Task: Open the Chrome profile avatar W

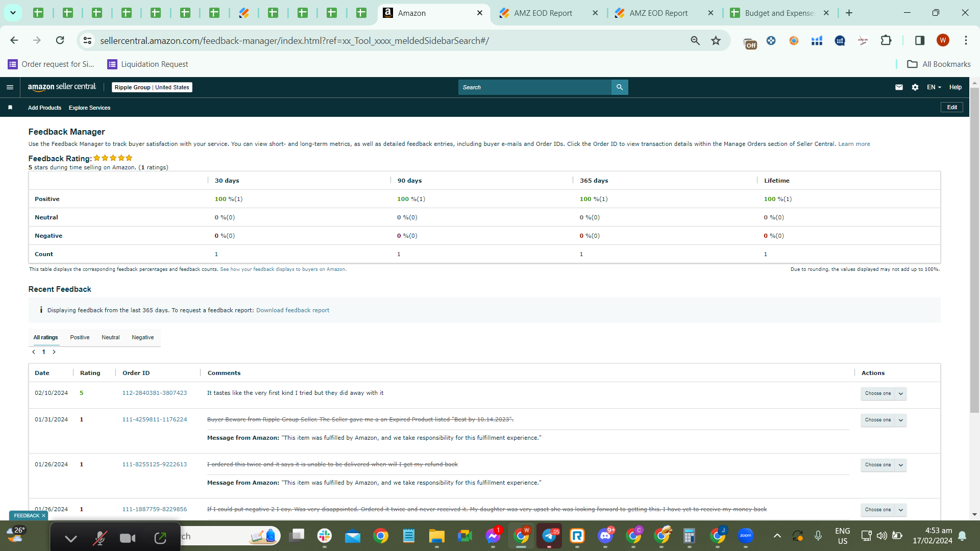Action: pyautogui.click(x=943, y=40)
